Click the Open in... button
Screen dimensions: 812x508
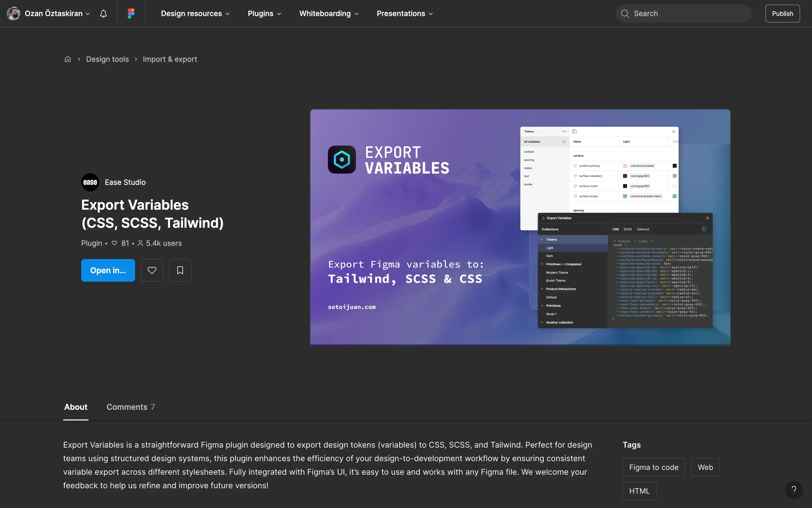coord(108,270)
